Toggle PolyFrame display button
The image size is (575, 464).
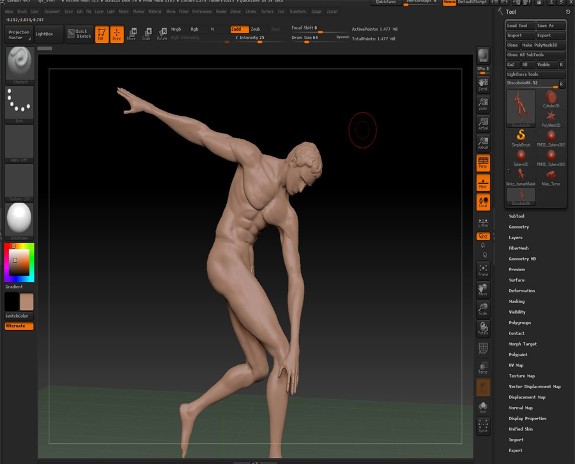pos(483,348)
